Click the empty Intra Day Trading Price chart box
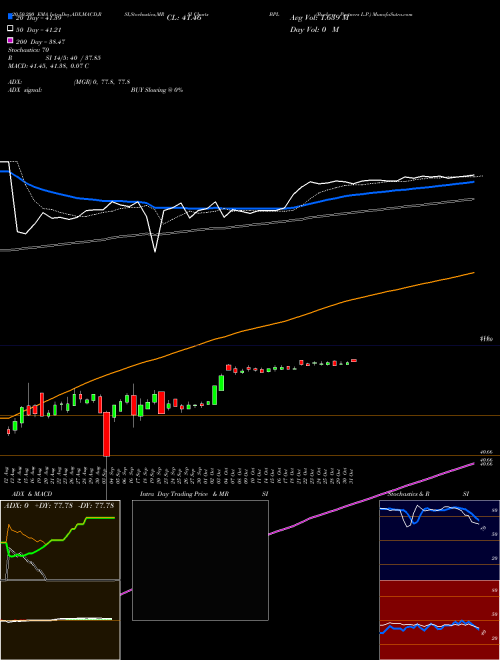Image resolution: width=500 pixels, height=660 pixels. tap(200, 560)
